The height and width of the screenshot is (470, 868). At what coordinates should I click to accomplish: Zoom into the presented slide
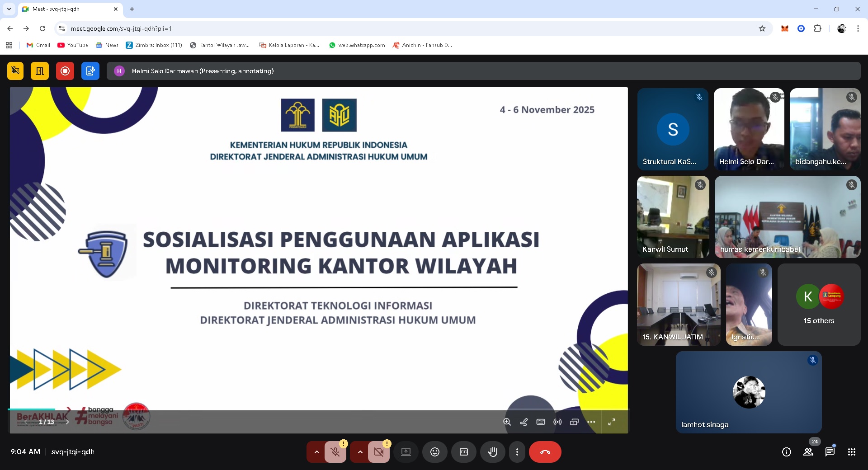507,422
